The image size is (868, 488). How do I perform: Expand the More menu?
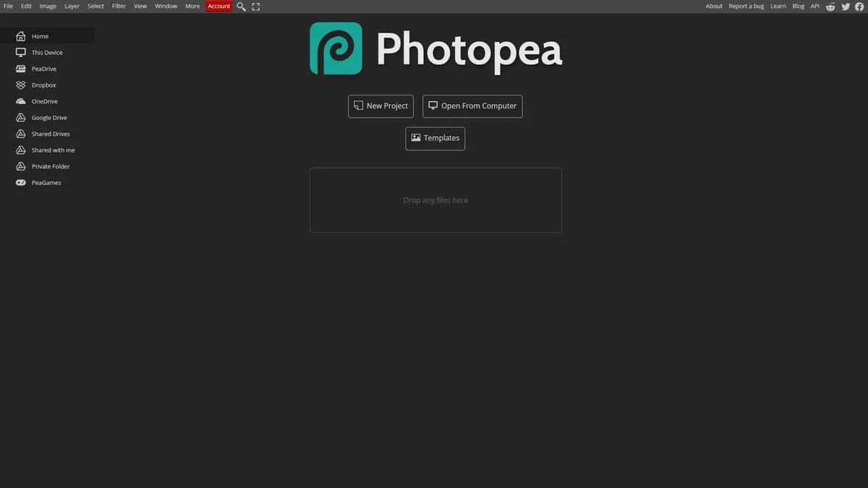192,7
